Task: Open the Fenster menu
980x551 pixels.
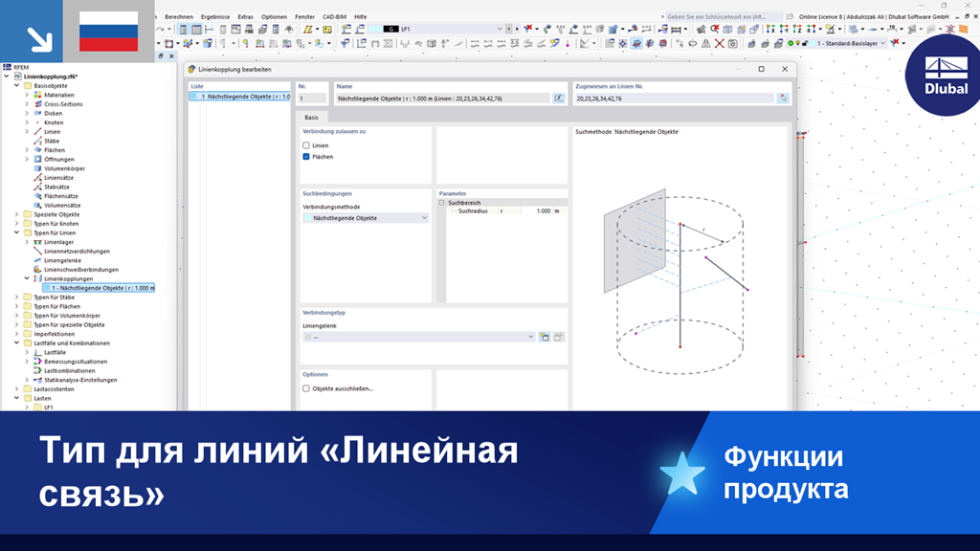Action: (305, 17)
